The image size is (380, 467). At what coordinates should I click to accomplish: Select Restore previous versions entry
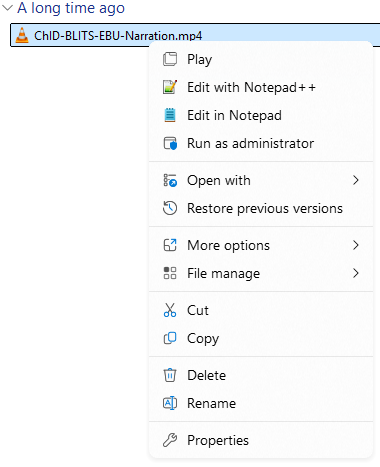(261, 208)
